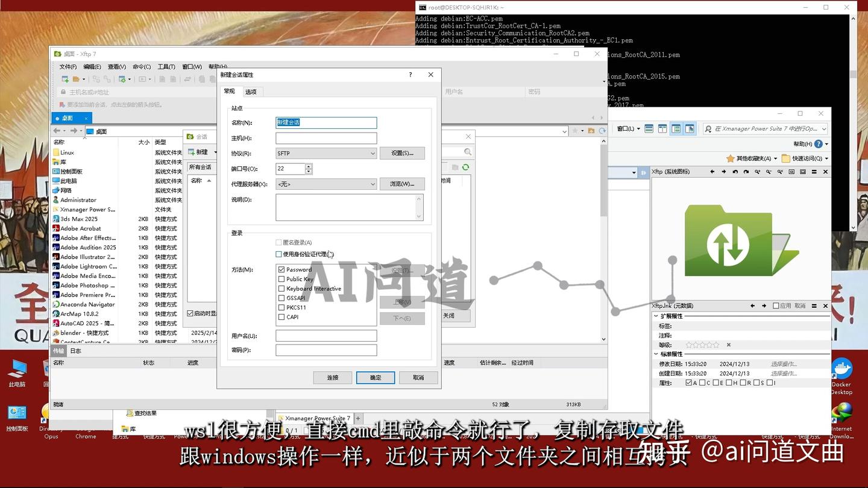Viewport: 868px width, 488px height.
Task: Open the Docker Desktop shortcut on desktop
Action: pos(841,375)
